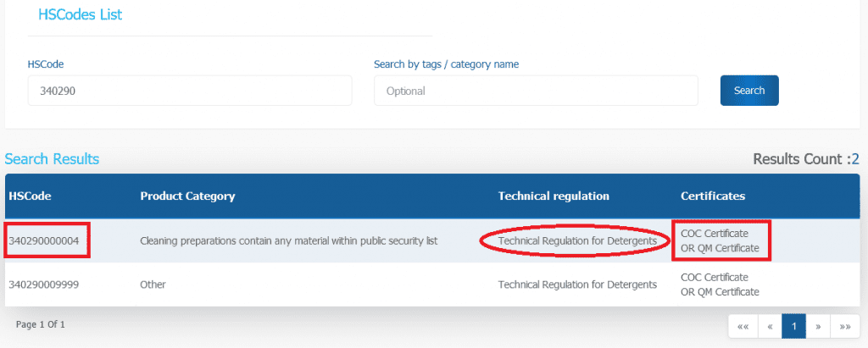Click the Technical regulation column header
Image resolution: width=868 pixels, height=348 pixels.
tap(554, 196)
